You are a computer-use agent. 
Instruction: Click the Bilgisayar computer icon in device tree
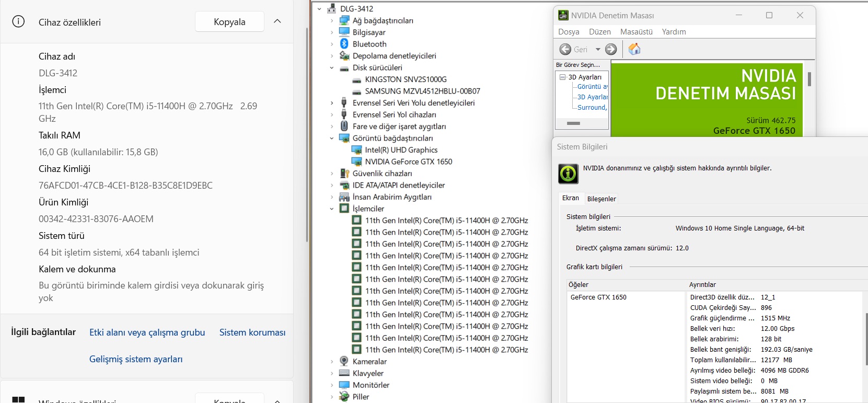(344, 32)
